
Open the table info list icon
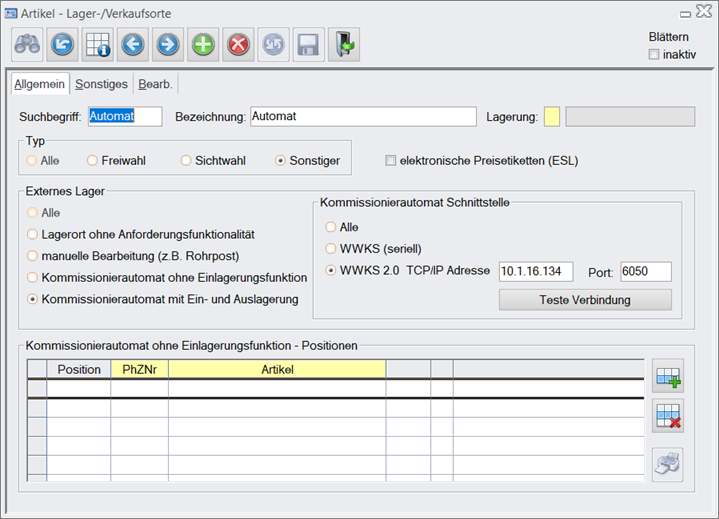(98, 45)
